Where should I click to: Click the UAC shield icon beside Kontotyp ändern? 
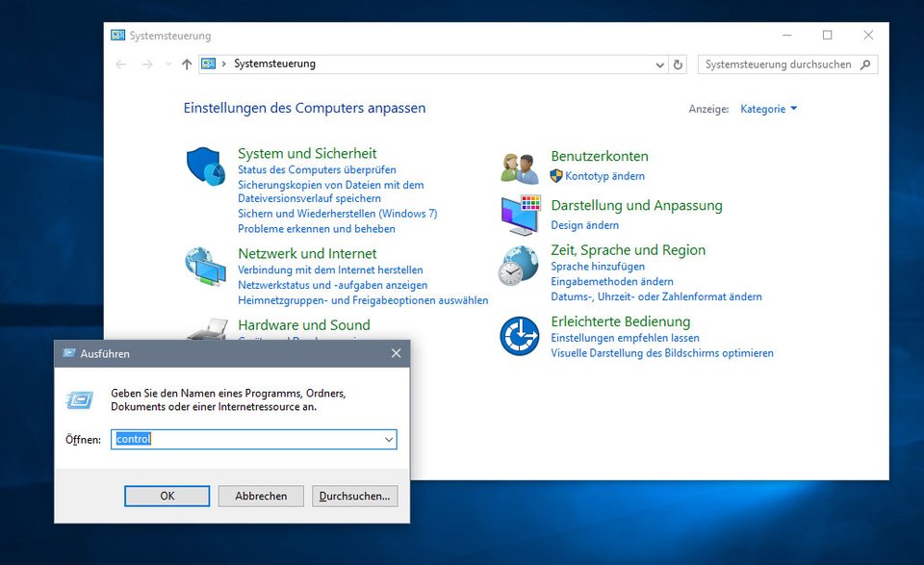[x=556, y=175]
